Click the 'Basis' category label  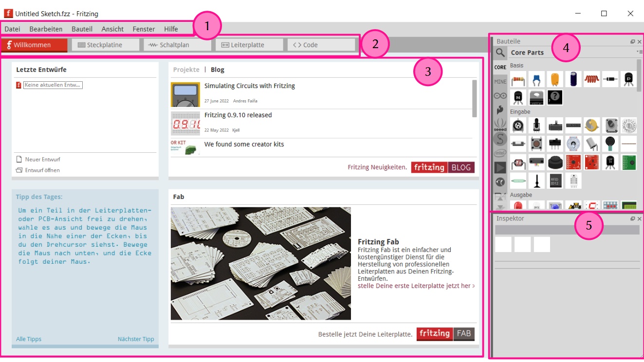(x=517, y=65)
